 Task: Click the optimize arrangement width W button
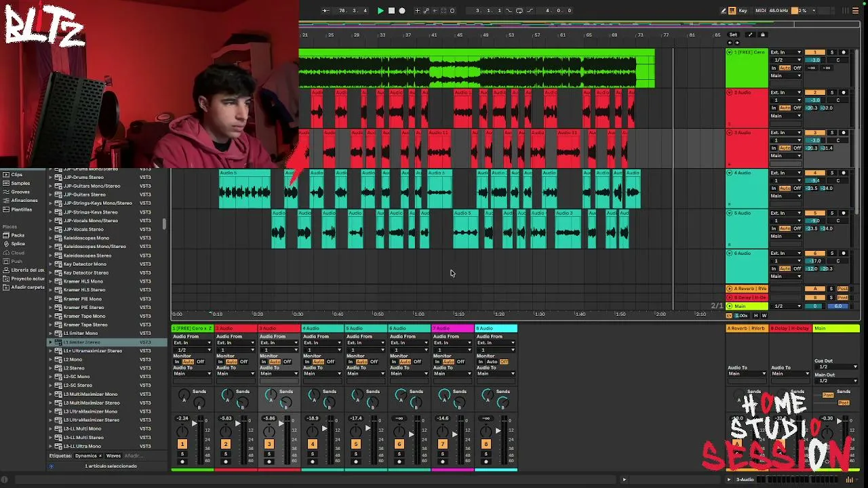coord(764,316)
